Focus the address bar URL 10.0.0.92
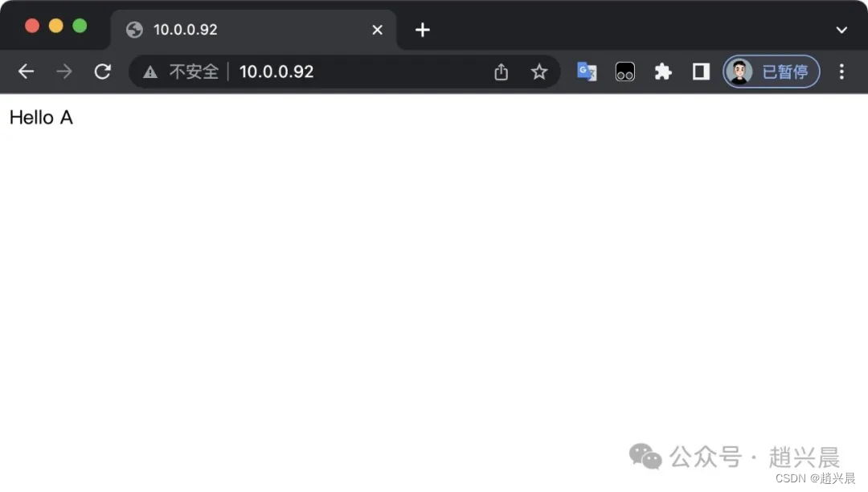The height and width of the screenshot is (492, 868). click(276, 72)
